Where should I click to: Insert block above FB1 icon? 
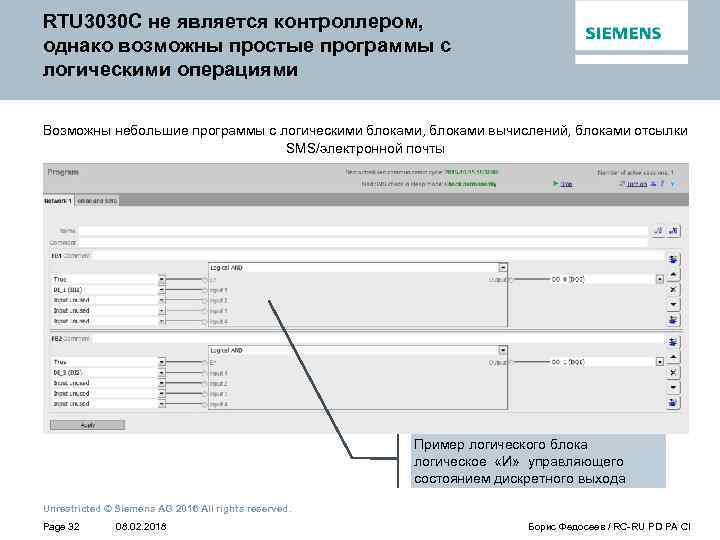click(673, 259)
